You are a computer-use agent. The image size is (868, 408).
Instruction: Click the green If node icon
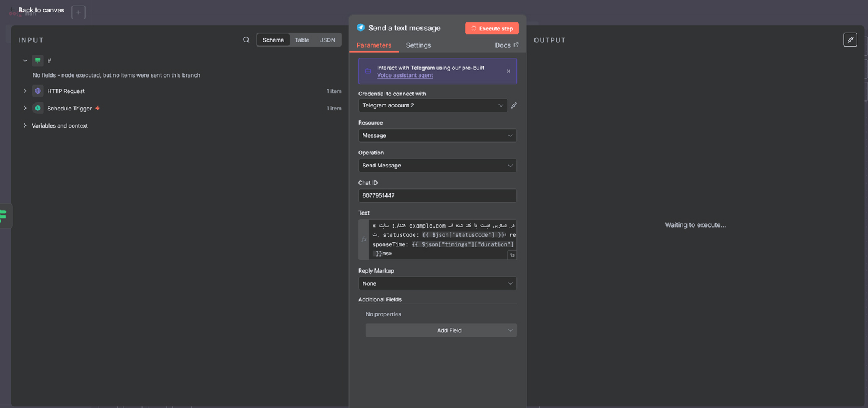click(x=38, y=61)
